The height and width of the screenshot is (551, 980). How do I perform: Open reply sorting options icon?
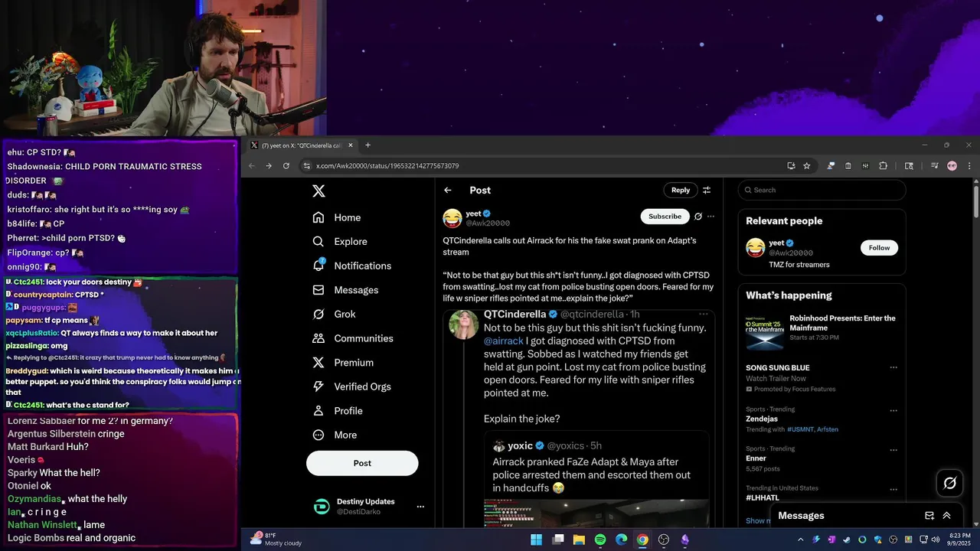click(x=707, y=191)
